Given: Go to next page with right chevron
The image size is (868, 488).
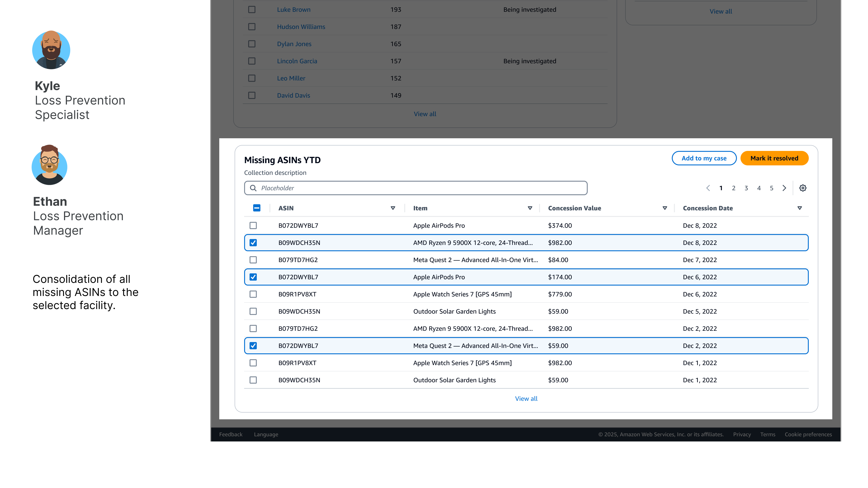Looking at the screenshot, I should [784, 188].
